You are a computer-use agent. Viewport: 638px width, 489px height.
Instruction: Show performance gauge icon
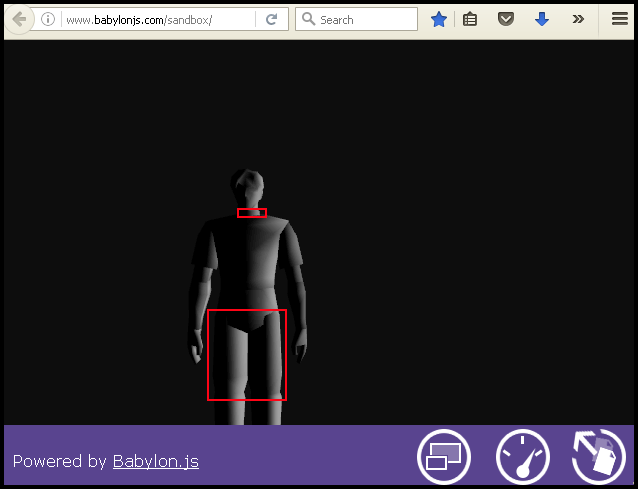(x=523, y=456)
